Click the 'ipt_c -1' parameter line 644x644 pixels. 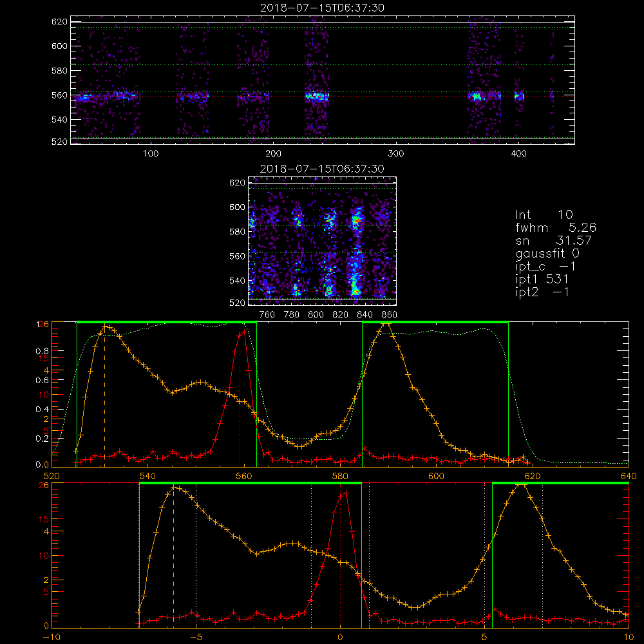point(546,267)
